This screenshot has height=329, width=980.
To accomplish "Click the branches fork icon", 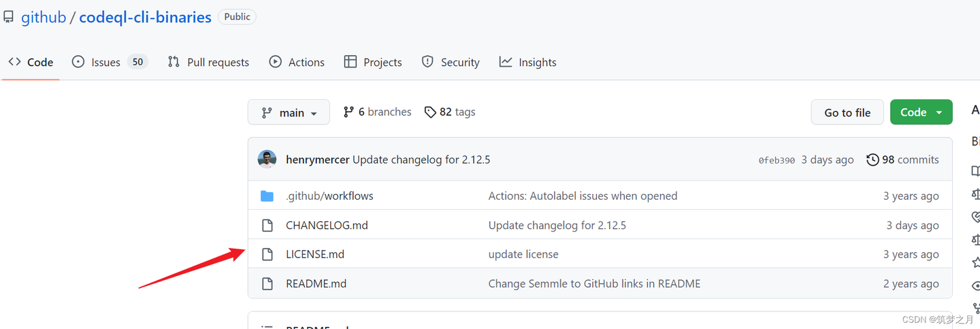I will coord(348,112).
